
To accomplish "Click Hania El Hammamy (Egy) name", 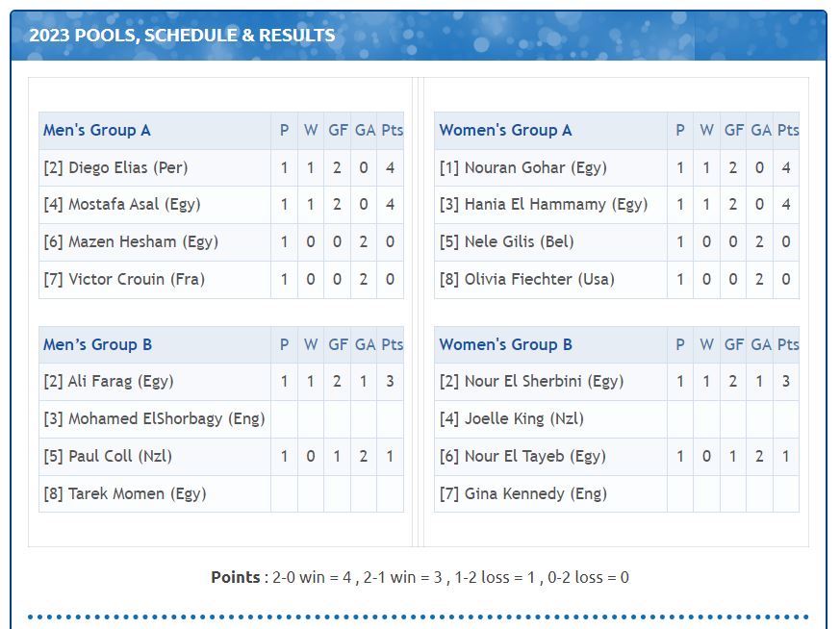I will click(x=544, y=204).
